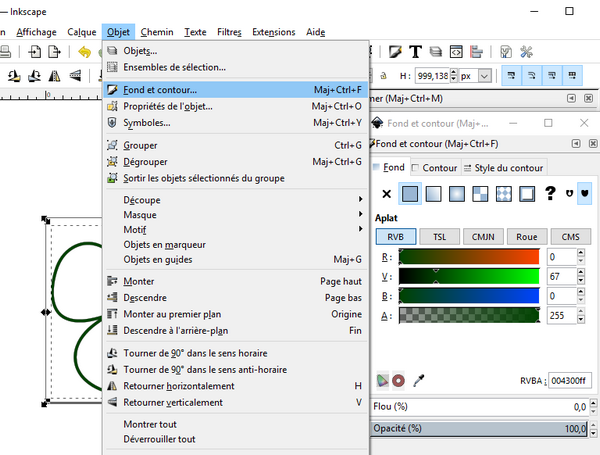Click Objets... menu entry

click(x=235, y=51)
